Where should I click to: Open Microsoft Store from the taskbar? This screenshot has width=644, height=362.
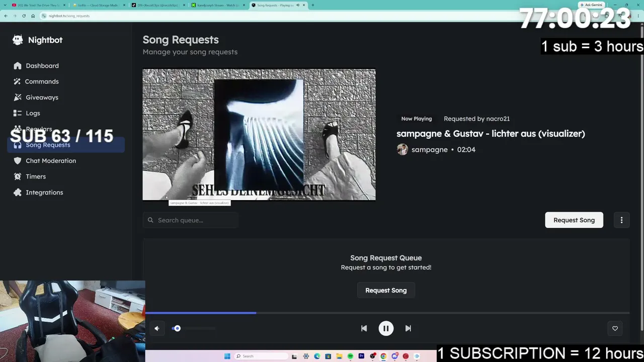click(328, 356)
